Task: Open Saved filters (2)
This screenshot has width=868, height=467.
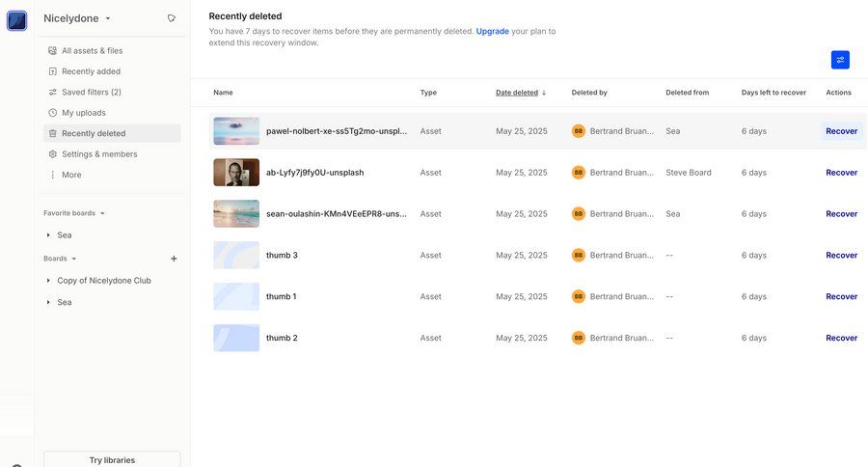Action: click(91, 93)
